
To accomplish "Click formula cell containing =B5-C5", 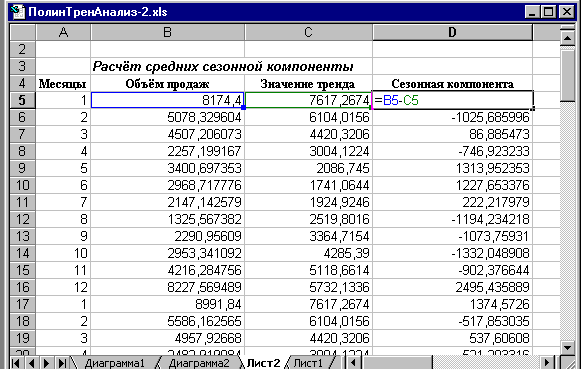I will coord(452,100).
